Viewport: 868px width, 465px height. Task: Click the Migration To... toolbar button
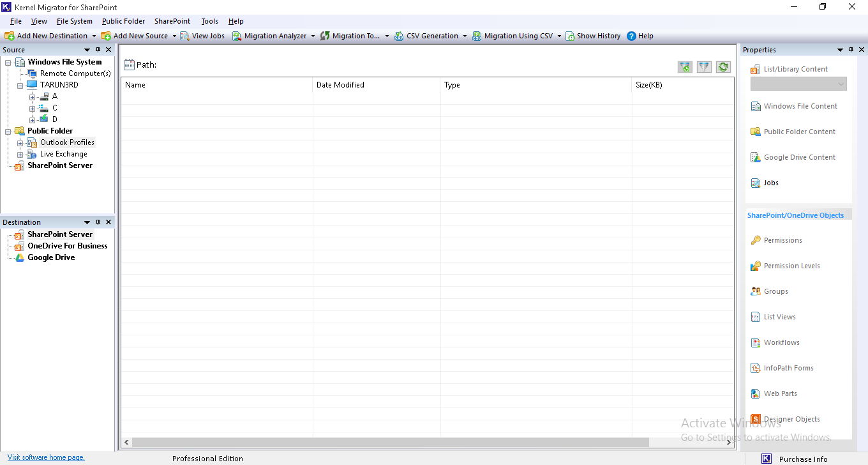click(x=350, y=36)
